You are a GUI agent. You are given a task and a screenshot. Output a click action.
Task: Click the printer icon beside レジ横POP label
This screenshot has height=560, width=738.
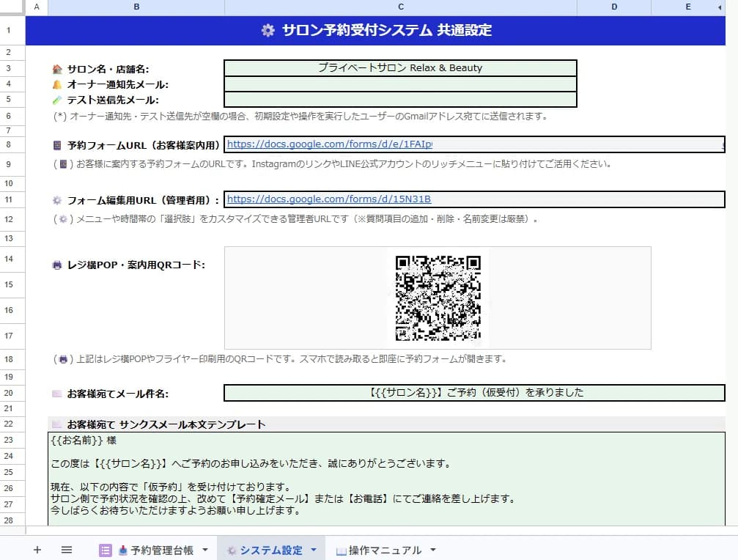point(57,265)
